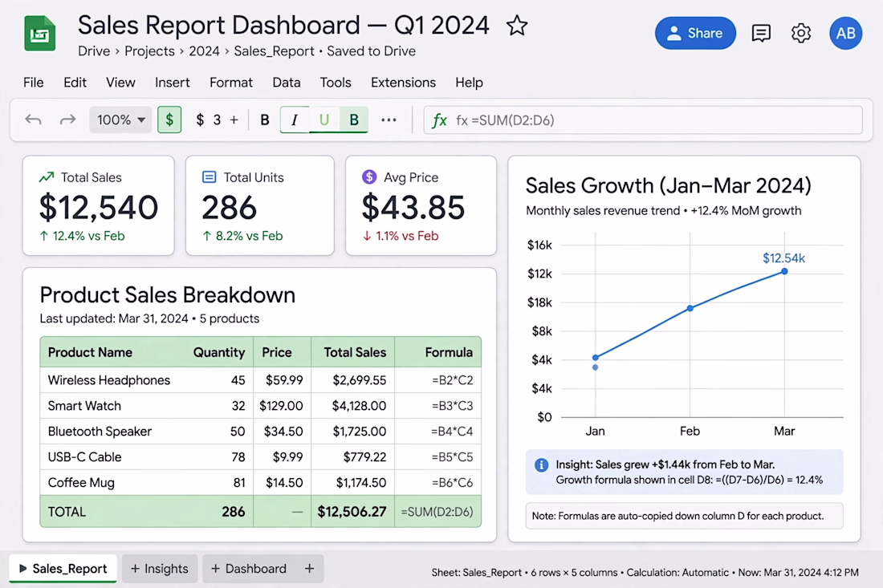Open the Extensions menu
This screenshot has width=883, height=588.
403,83
